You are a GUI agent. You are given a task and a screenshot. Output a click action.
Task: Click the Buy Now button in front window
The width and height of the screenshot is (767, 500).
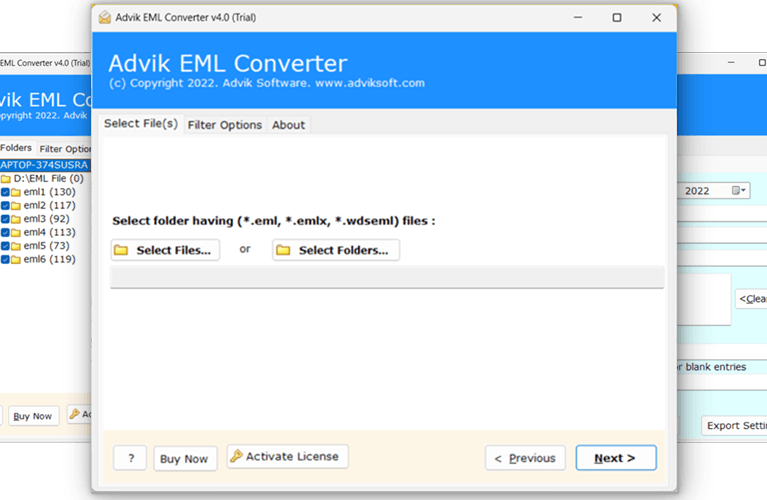tap(184, 458)
